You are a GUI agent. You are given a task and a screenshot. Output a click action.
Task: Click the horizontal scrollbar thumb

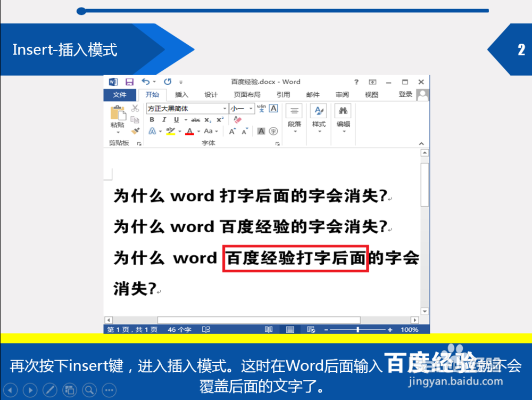[x=259, y=320]
